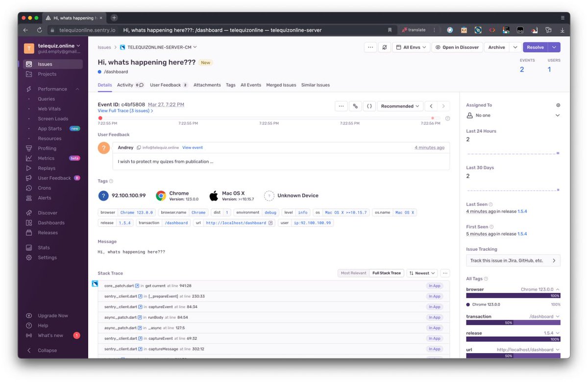588x382 pixels.
Task: Switch to the All Events tab
Action: pyautogui.click(x=250, y=85)
